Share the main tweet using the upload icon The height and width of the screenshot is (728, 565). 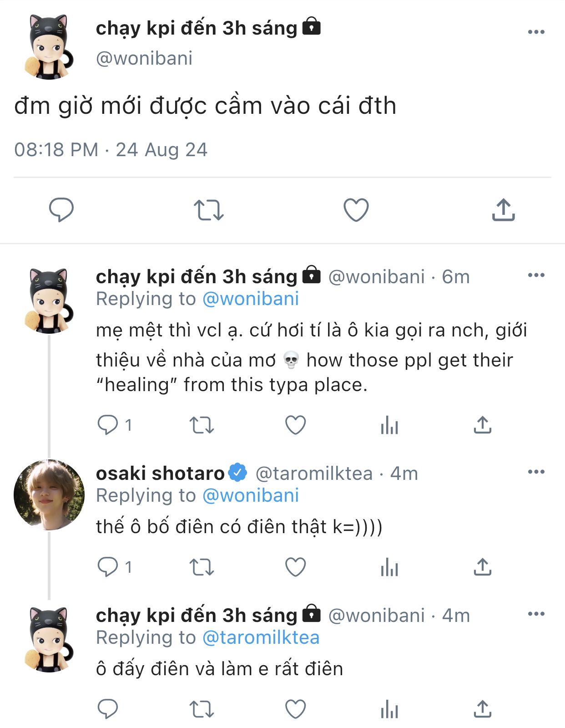tap(503, 209)
